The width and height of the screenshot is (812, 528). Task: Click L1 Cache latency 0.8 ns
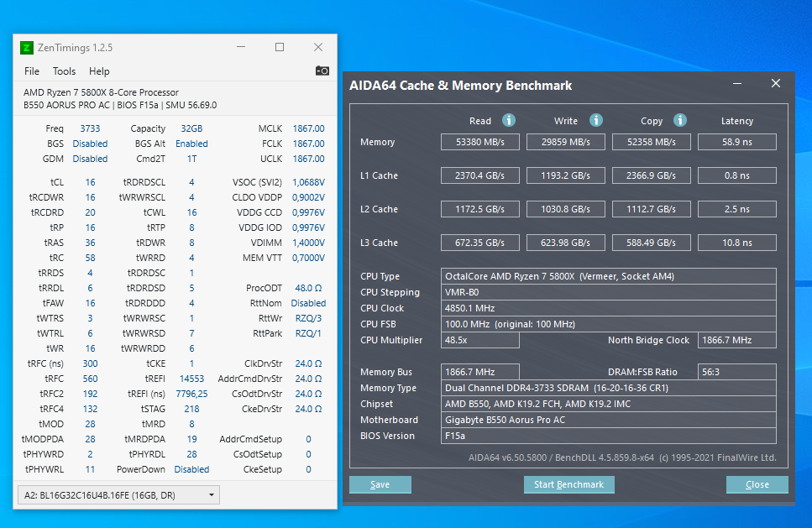[737, 175]
